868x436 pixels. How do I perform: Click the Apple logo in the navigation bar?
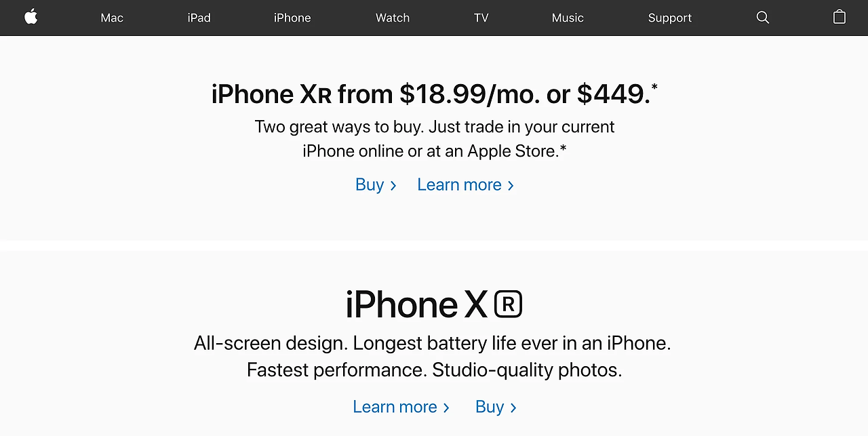31,18
